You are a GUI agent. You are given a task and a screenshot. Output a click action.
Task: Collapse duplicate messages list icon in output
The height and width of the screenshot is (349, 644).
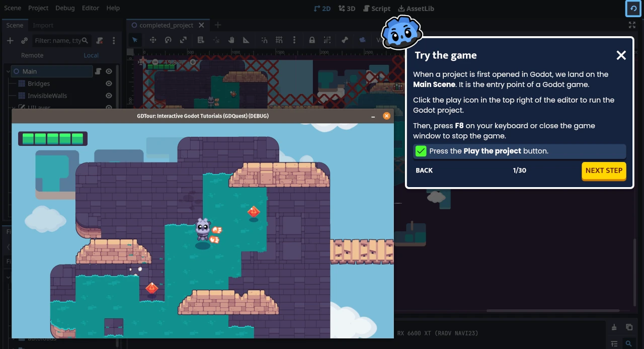tap(614, 343)
